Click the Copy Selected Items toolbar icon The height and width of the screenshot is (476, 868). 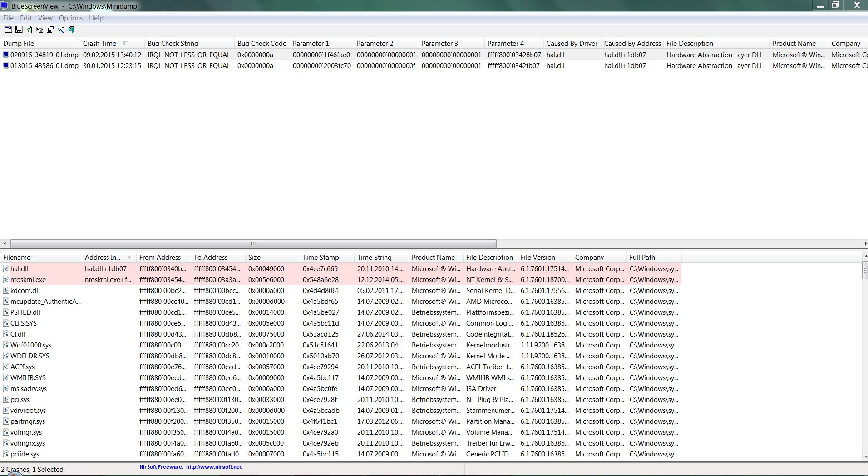(x=39, y=30)
